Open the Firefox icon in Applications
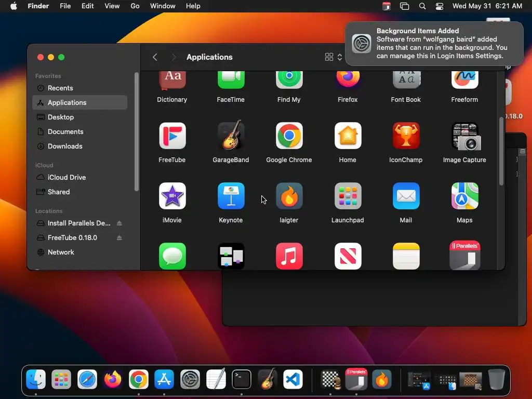This screenshot has height=399, width=532. tap(348, 80)
